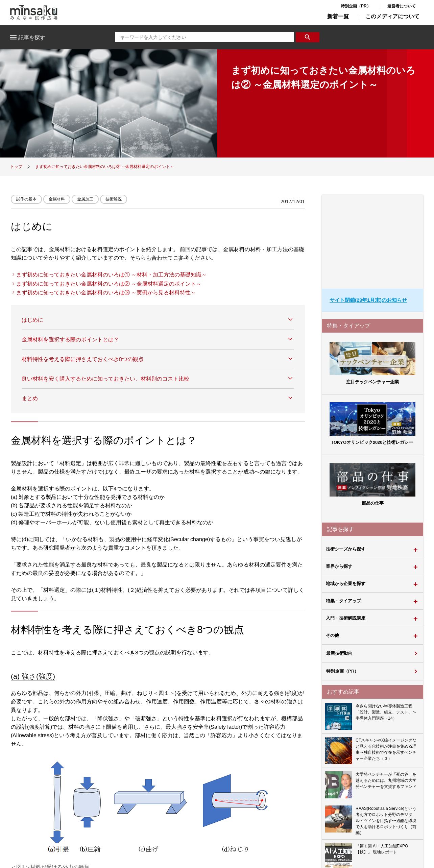This screenshot has height=868, width=434.
Task: Open このメディアについて in the header
Action: pos(392,16)
